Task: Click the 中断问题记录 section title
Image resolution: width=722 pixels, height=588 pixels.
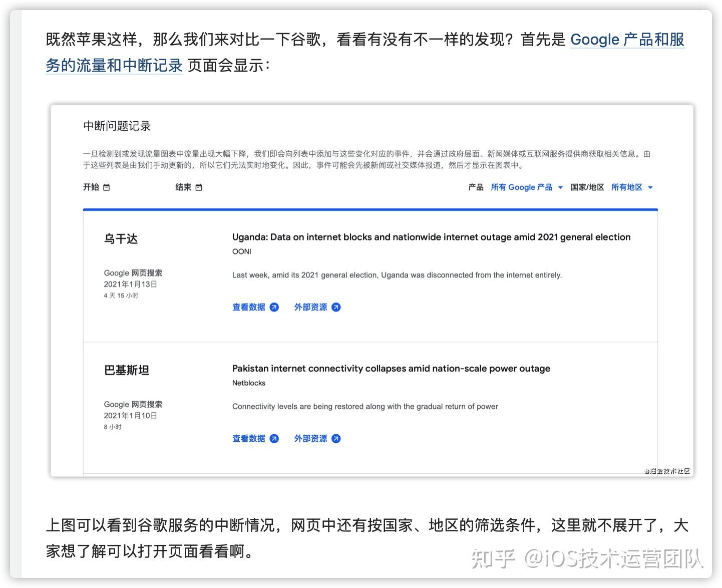Action: (x=117, y=126)
